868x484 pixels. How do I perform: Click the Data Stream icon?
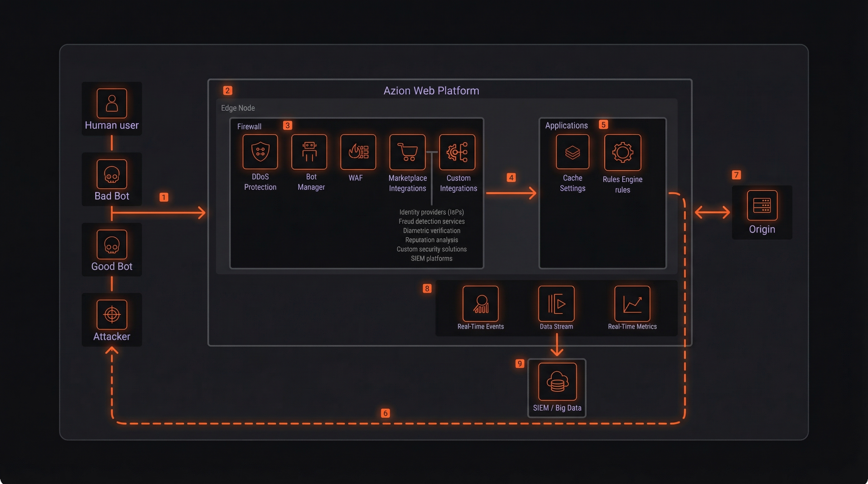click(x=556, y=303)
